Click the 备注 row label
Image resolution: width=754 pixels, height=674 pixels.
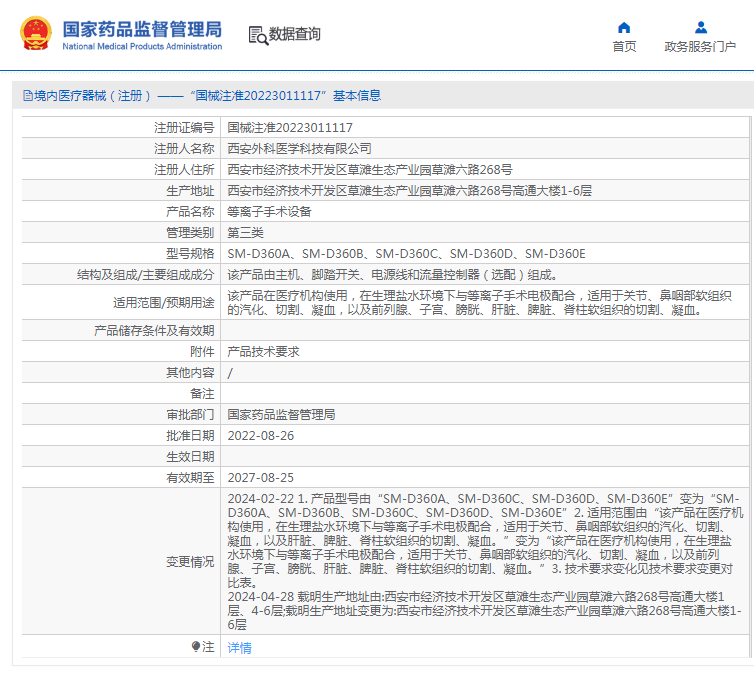(x=202, y=394)
